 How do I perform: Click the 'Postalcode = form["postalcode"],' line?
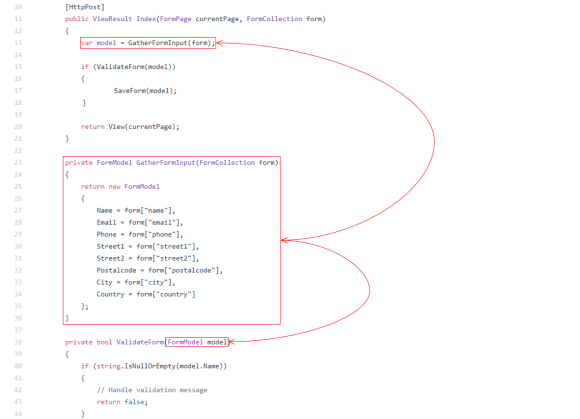click(x=159, y=270)
